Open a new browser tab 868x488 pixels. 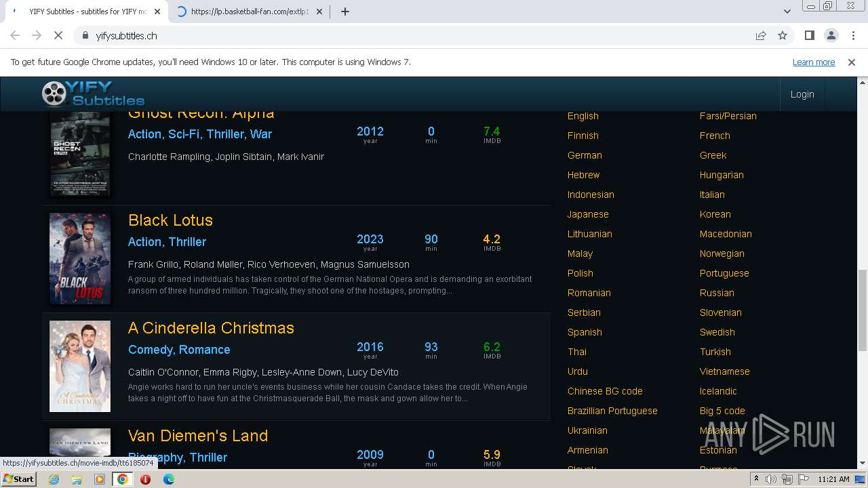pos(344,12)
